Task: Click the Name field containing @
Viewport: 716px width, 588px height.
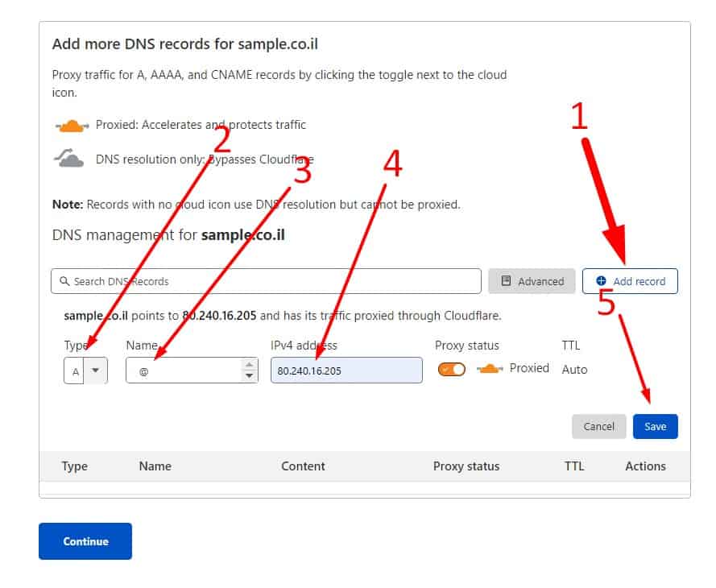Action: tap(192, 371)
